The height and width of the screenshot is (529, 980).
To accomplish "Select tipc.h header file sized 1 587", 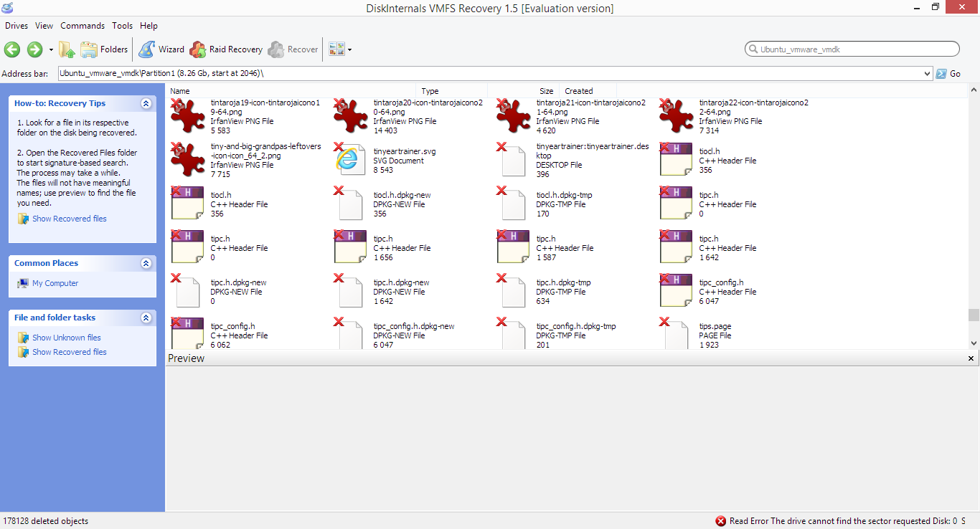I will click(x=513, y=247).
